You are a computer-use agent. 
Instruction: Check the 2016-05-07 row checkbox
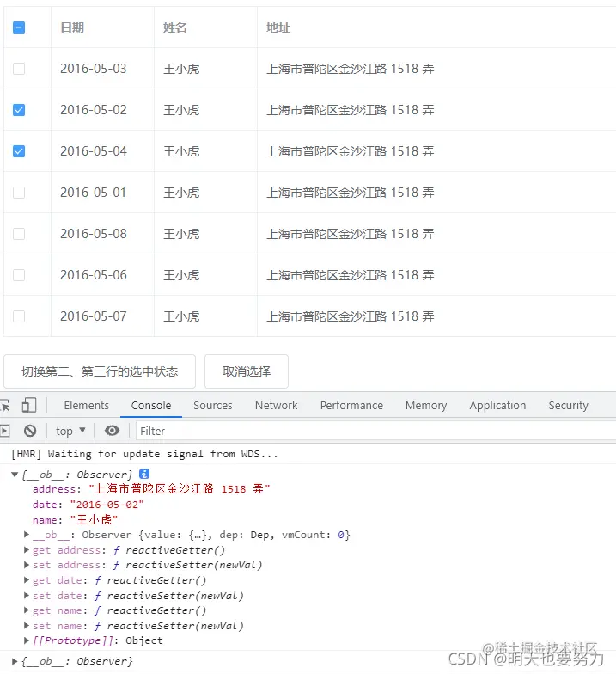pos(19,316)
